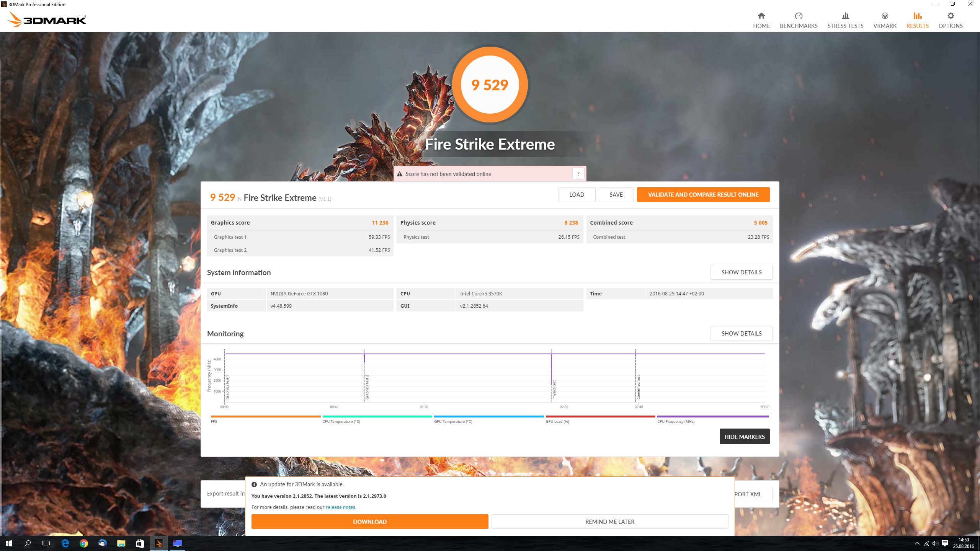
Task: Hide markers on monitoring chart
Action: pyautogui.click(x=744, y=437)
